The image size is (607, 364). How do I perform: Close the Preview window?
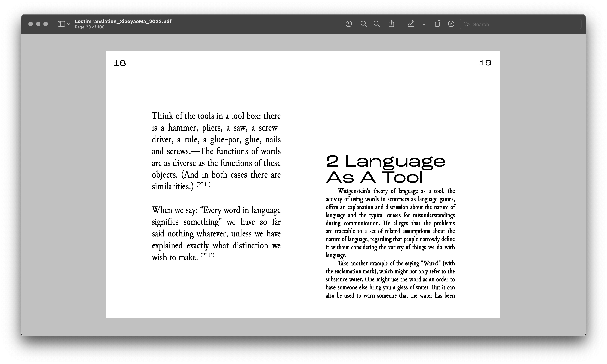pos(31,24)
